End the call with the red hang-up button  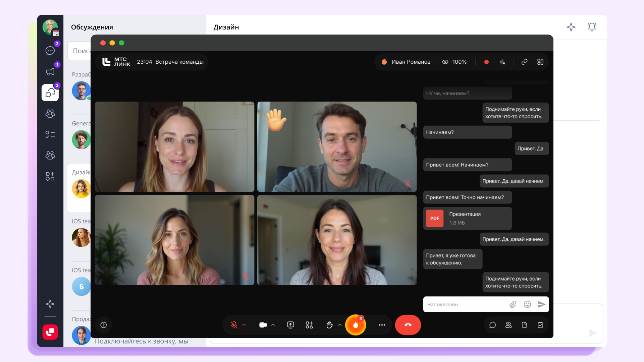(x=408, y=325)
